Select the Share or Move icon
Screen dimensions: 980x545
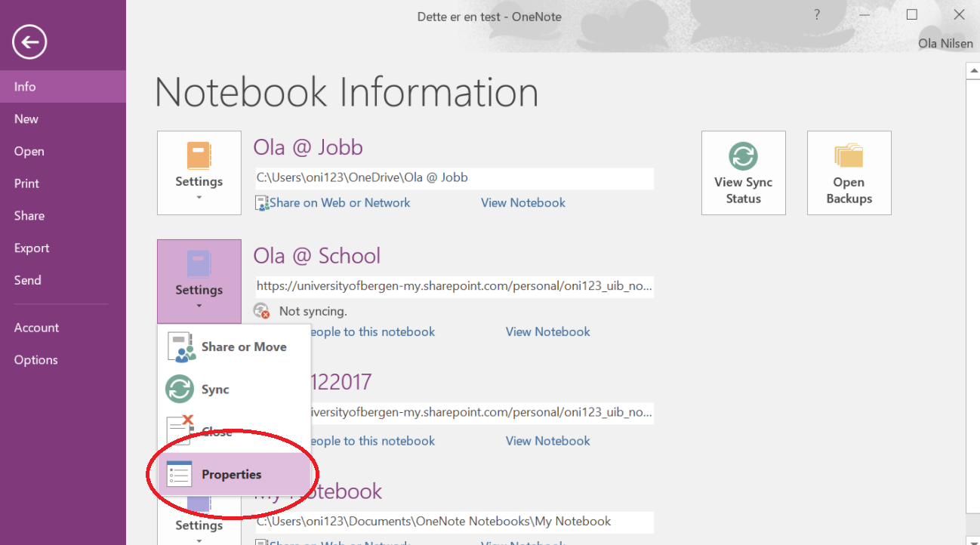pos(180,347)
